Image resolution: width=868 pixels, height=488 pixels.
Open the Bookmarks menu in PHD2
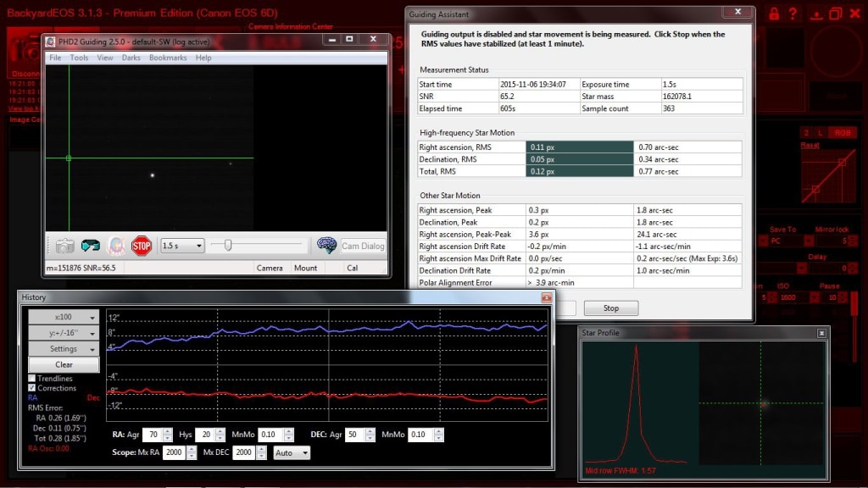pyautogui.click(x=168, y=58)
